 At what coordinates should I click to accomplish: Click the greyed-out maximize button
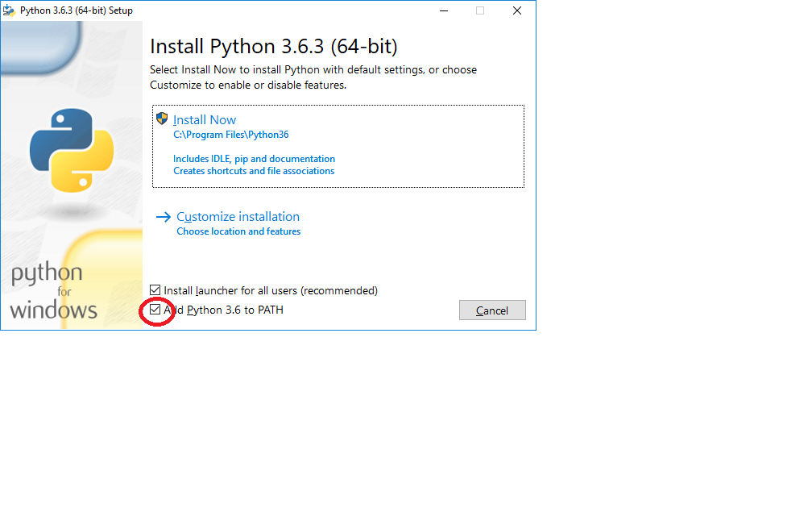coord(480,10)
